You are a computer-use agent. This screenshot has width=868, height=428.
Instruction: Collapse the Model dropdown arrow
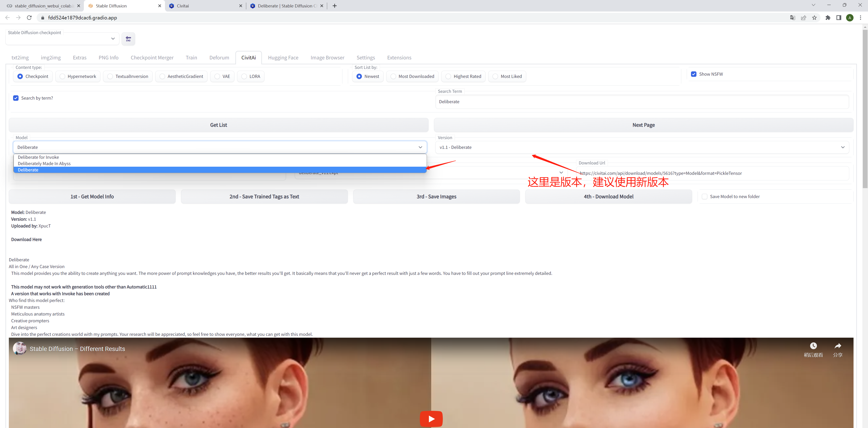point(420,147)
